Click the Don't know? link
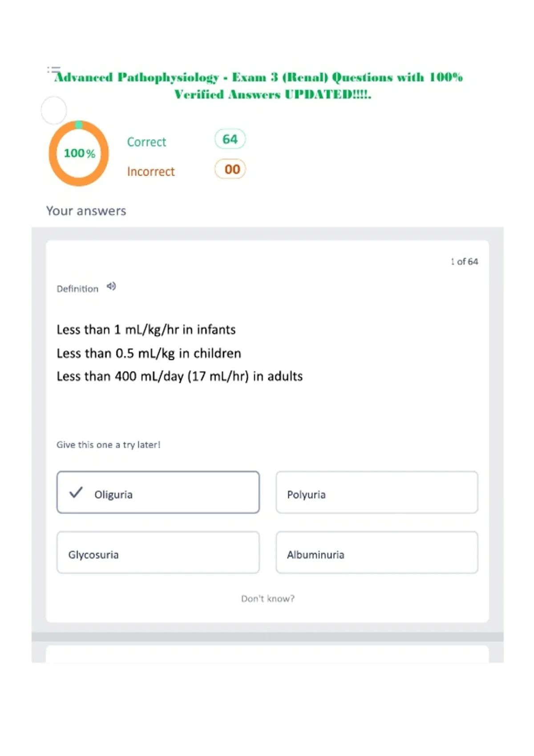The width and height of the screenshot is (534, 756). [x=268, y=599]
